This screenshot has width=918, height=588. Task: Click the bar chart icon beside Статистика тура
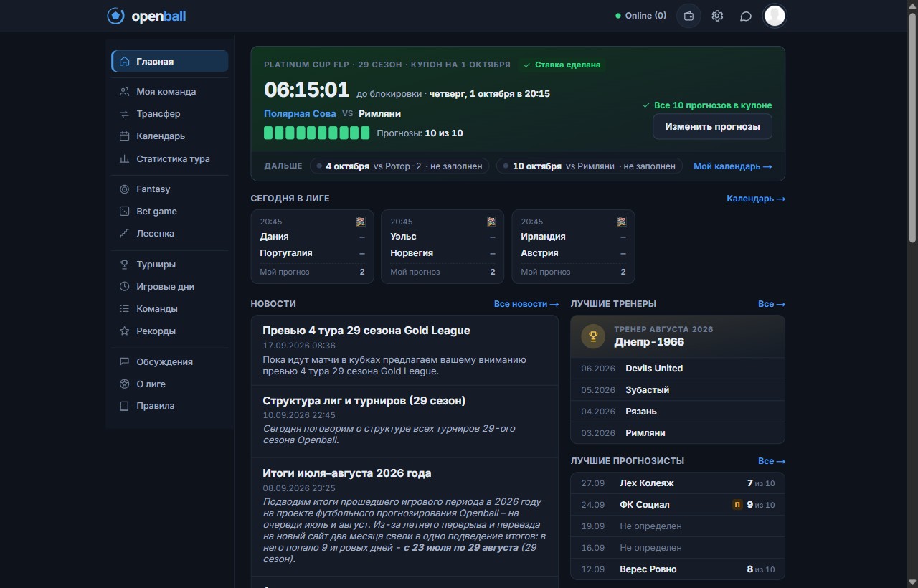(x=125, y=159)
